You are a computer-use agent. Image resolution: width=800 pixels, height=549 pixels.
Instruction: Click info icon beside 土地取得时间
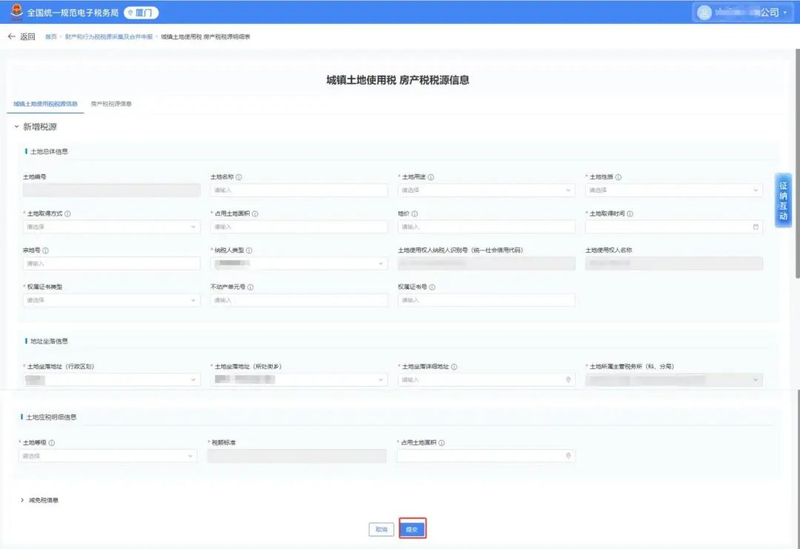[630, 214]
